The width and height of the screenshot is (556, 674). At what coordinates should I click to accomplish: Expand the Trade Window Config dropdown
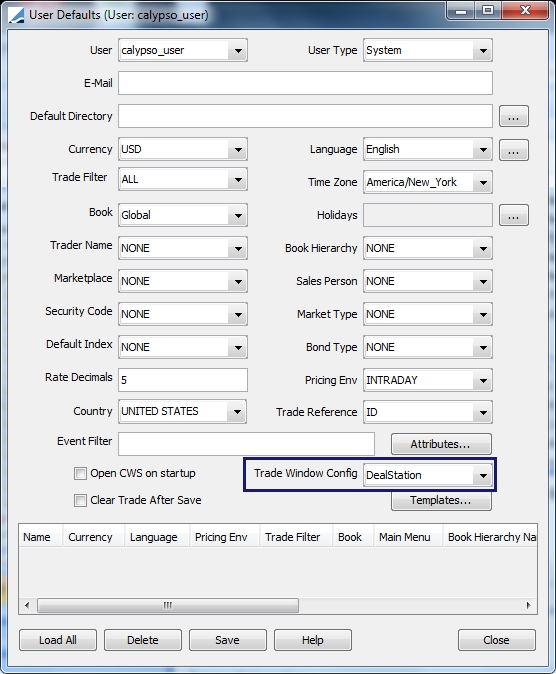coord(483,475)
